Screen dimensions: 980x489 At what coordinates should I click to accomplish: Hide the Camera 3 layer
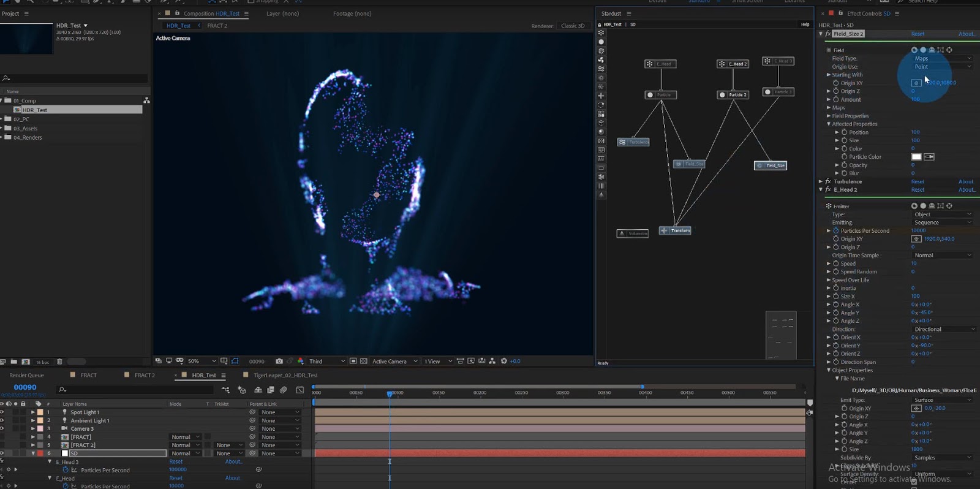point(2,428)
